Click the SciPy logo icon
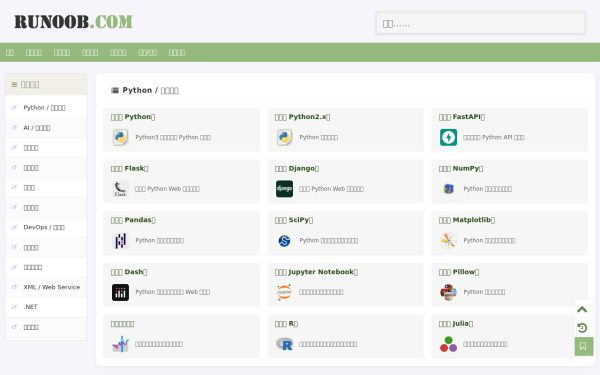Image resolution: width=600 pixels, height=375 pixels. click(x=284, y=241)
